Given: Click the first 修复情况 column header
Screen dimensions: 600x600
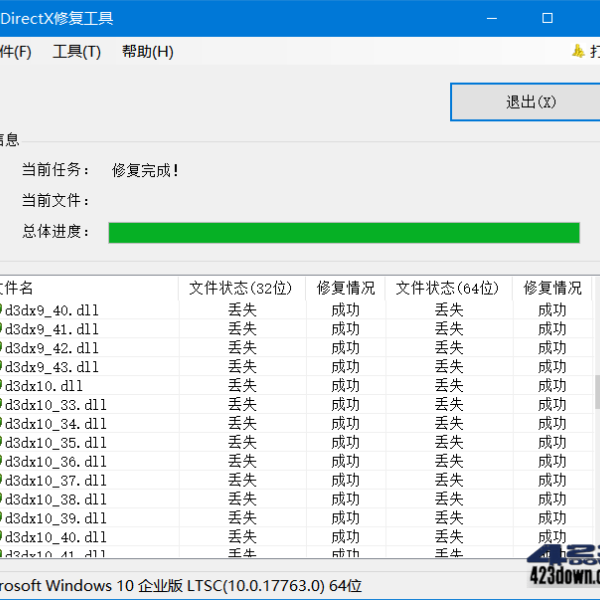Looking at the screenshot, I should coord(345,288).
